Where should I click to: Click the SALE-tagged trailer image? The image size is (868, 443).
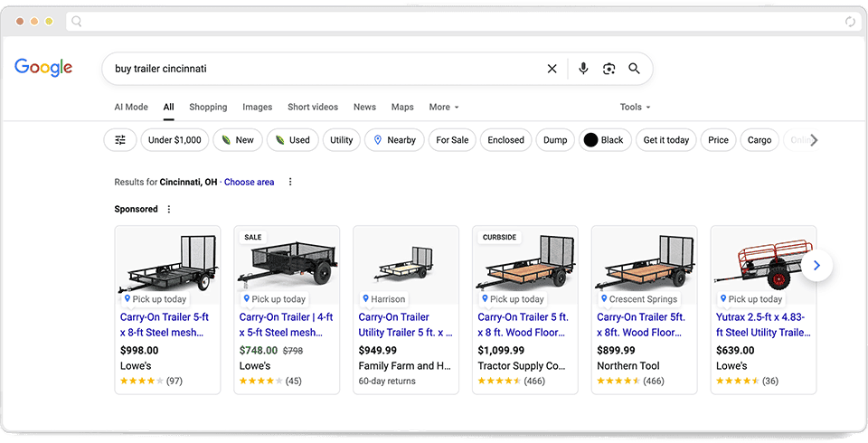[x=287, y=264]
